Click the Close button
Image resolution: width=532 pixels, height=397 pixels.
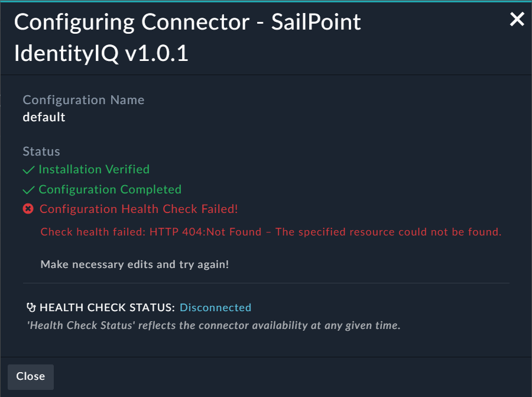coord(30,376)
